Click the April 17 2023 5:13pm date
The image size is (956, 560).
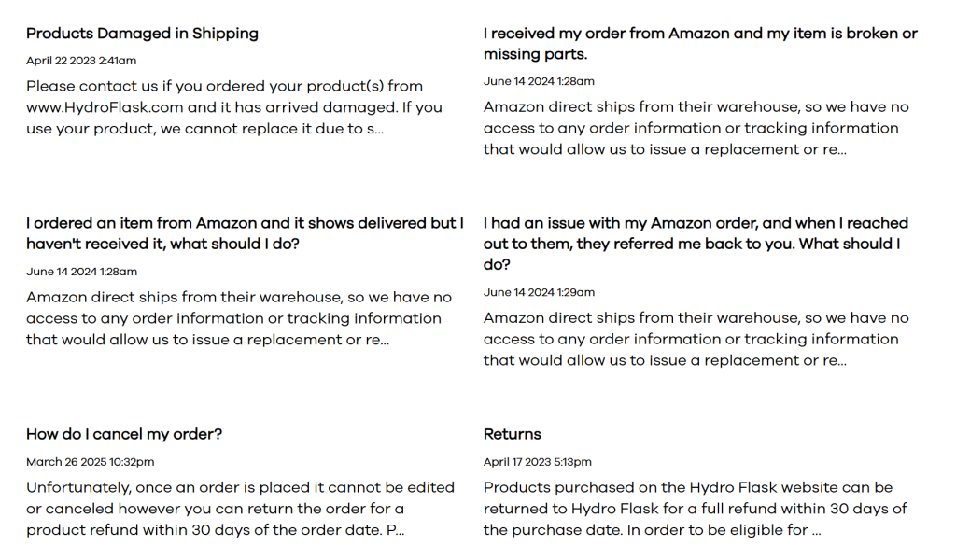(x=538, y=461)
